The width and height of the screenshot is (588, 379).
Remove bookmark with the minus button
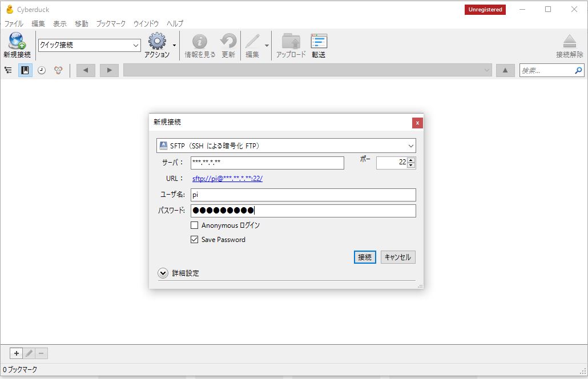pyautogui.click(x=41, y=353)
